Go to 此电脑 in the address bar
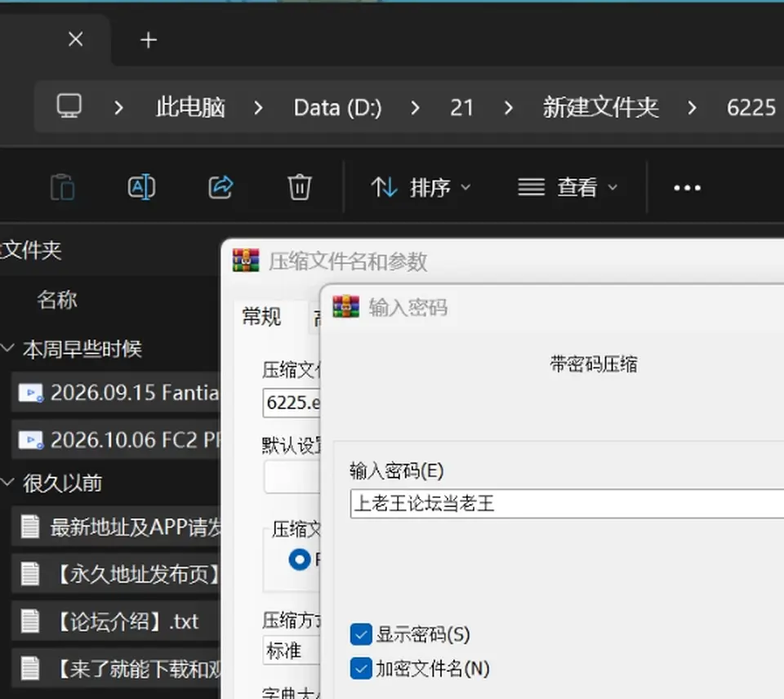This screenshot has height=699, width=784. [x=190, y=108]
